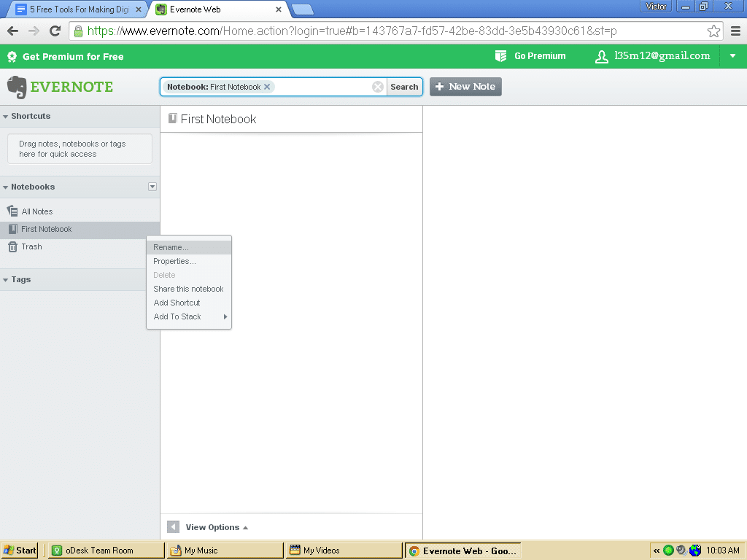
Task: Click the Victor profile button
Action: click(x=656, y=6)
